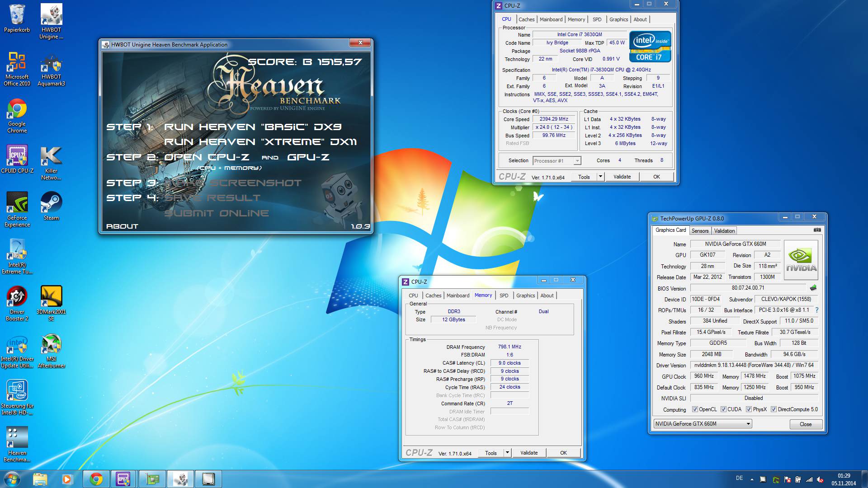Switch to Sensors tab in GPU-Z
This screenshot has width=868, height=488.
coord(700,231)
